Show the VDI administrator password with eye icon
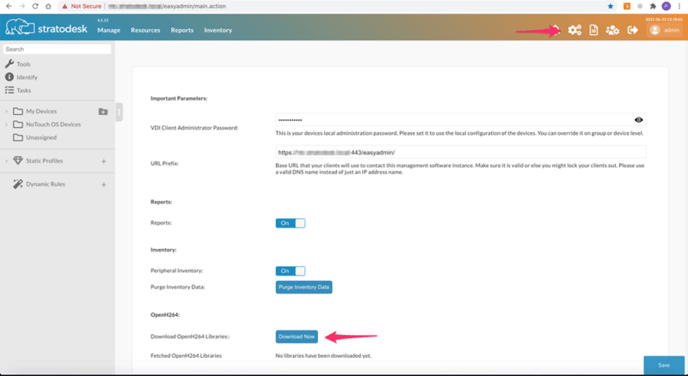Image resolution: width=688 pixels, height=376 pixels. tap(638, 120)
